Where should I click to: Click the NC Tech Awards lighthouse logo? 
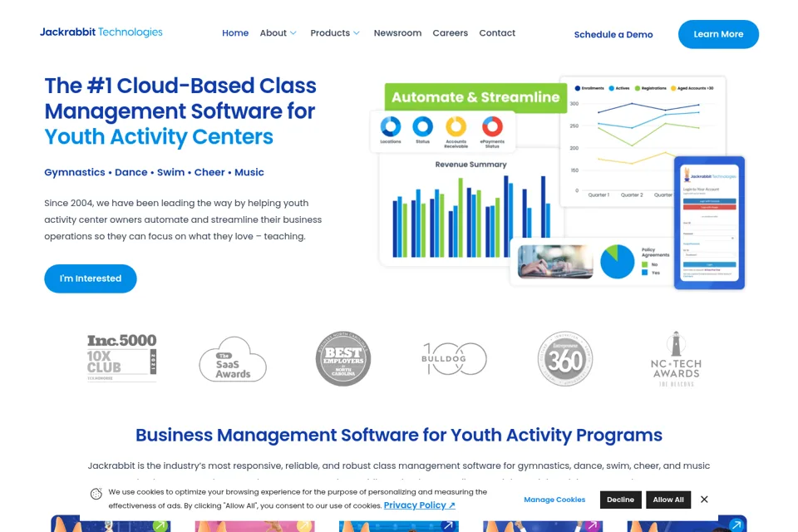676,359
